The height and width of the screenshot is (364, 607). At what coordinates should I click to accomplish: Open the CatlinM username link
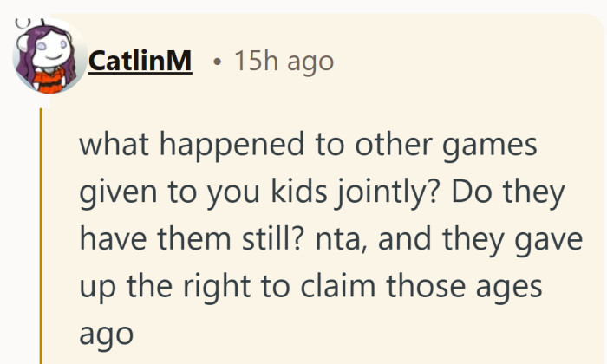[140, 62]
